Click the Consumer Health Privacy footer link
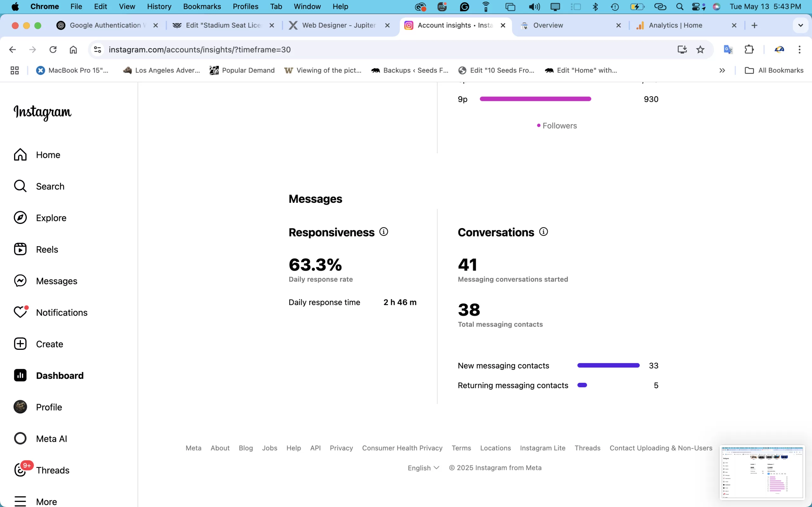Viewport: 812px width, 507px height. pyautogui.click(x=402, y=448)
